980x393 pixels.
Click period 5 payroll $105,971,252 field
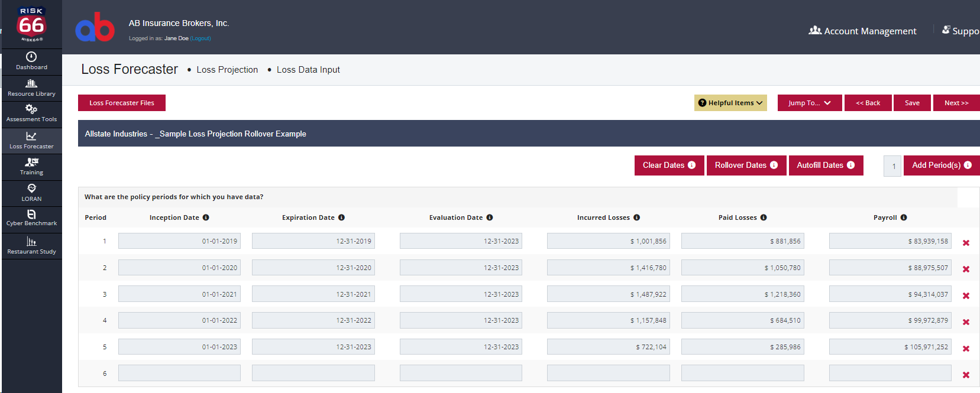point(890,347)
